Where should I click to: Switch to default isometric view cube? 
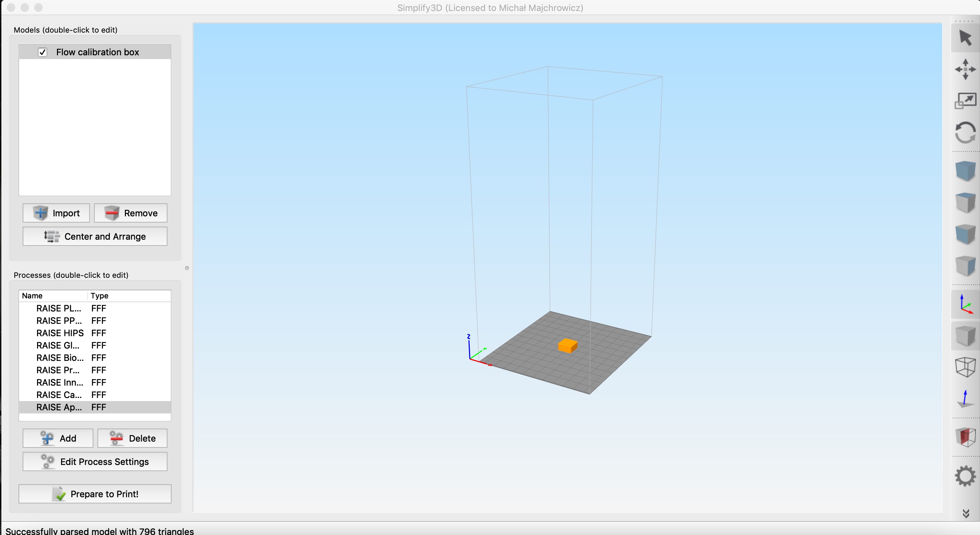(x=966, y=171)
